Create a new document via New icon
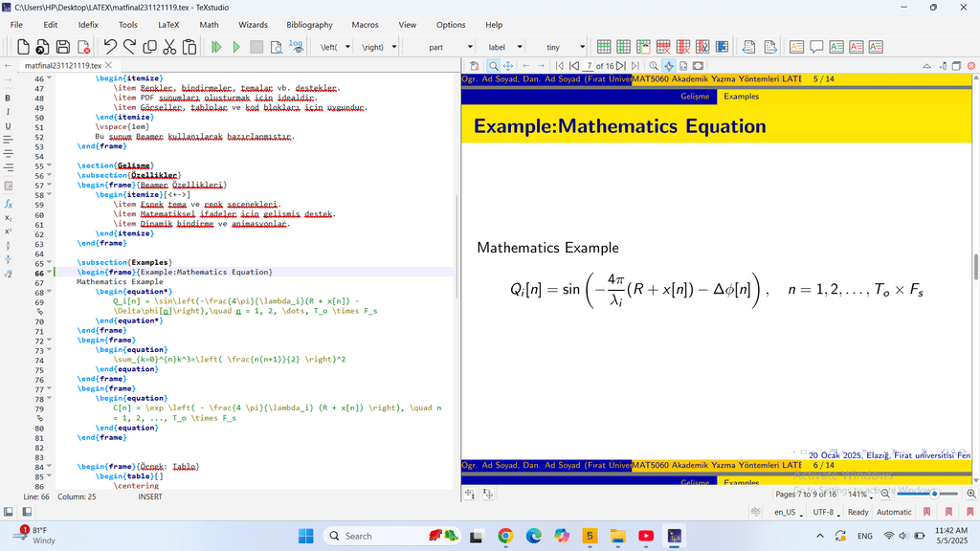 pyautogui.click(x=23, y=47)
